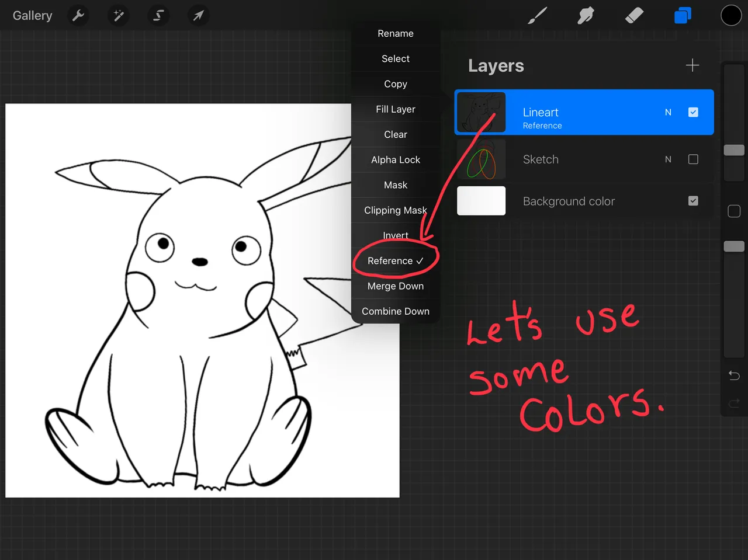Tap the Sketch layer thumbnail
This screenshot has width=748, height=560.
[481, 159]
